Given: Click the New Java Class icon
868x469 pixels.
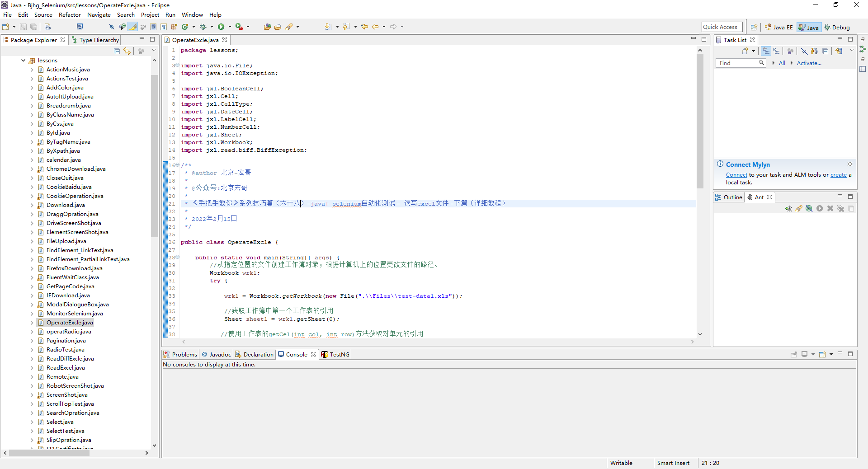Looking at the screenshot, I should tap(185, 27).
